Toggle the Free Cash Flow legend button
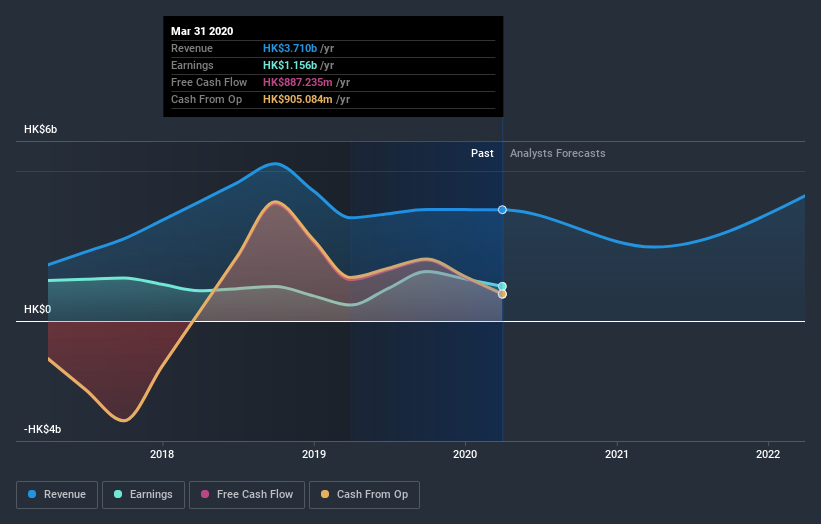Viewport: 821px width, 524px height. tap(247, 495)
